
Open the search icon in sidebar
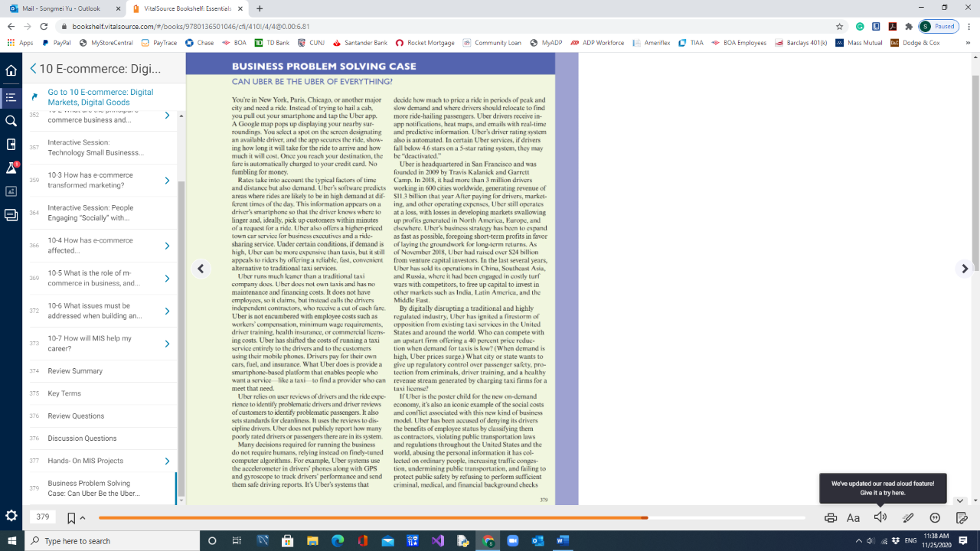point(11,121)
